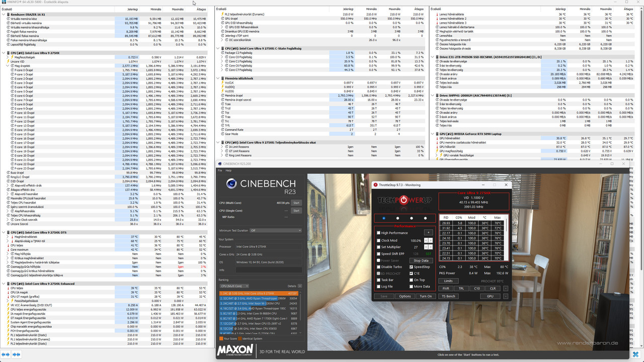Click the TS Bench button
The image size is (644, 362).
448,296
